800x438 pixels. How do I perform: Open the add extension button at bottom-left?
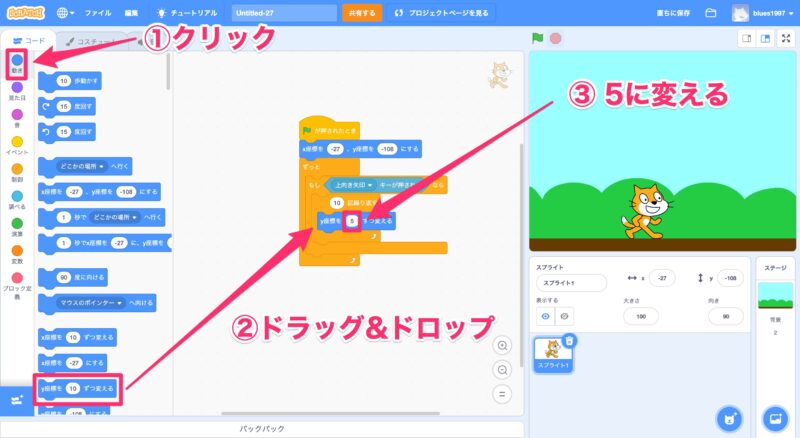15,400
